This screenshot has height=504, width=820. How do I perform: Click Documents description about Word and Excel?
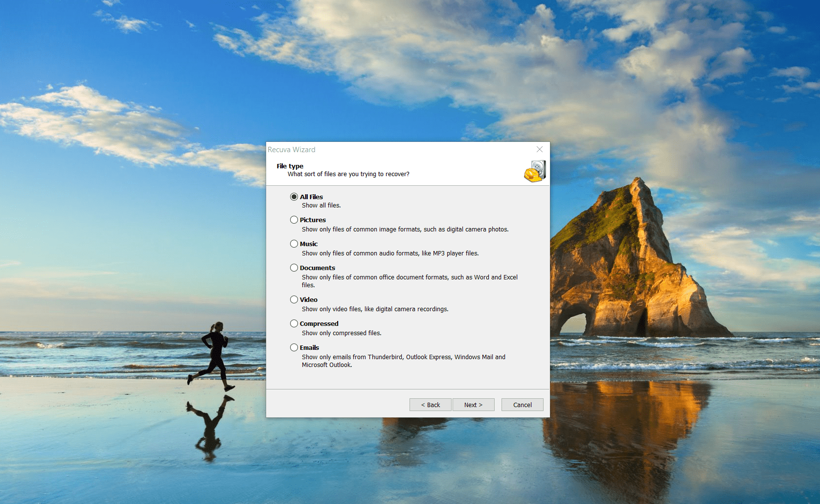[409, 277]
